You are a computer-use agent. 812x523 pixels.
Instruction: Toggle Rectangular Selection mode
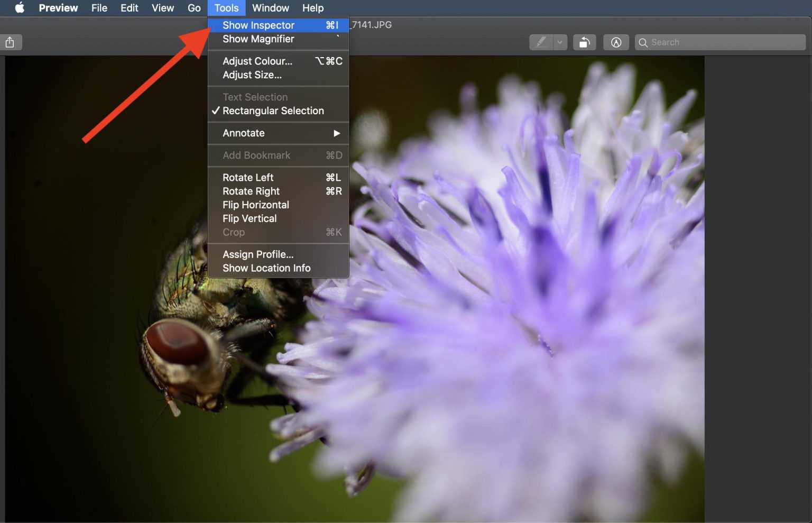[273, 111]
